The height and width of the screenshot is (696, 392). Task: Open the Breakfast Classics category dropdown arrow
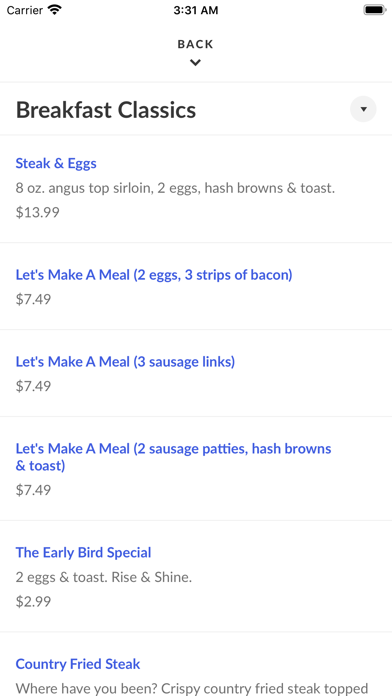point(363,109)
